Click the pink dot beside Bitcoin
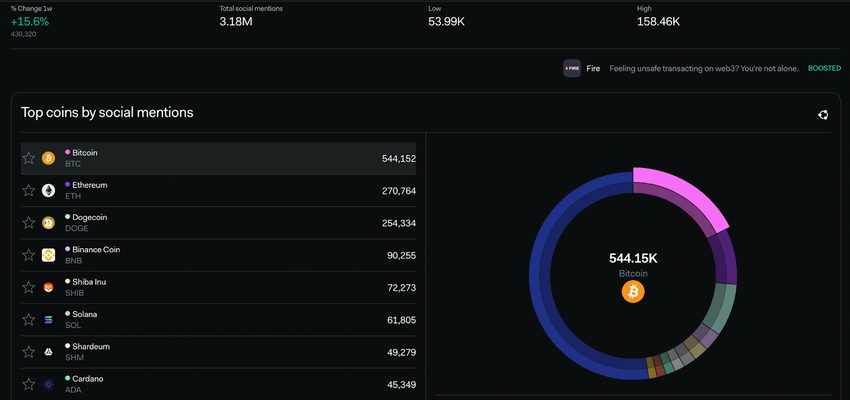 68,152
